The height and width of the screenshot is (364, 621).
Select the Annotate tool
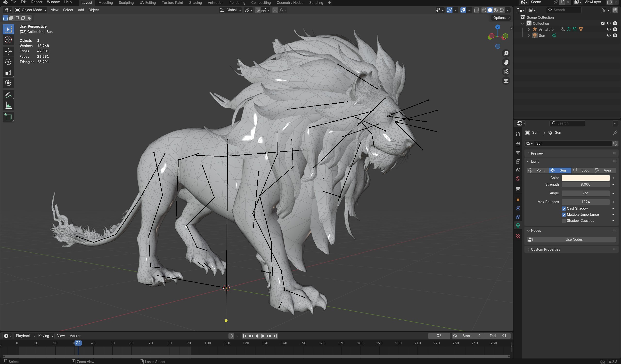pyautogui.click(x=8, y=95)
